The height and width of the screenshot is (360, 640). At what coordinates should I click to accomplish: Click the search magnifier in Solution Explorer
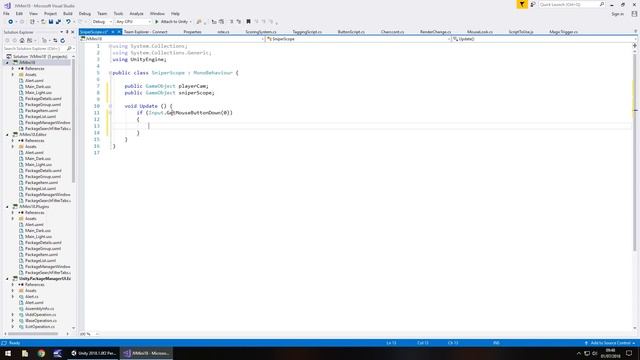tap(69, 49)
